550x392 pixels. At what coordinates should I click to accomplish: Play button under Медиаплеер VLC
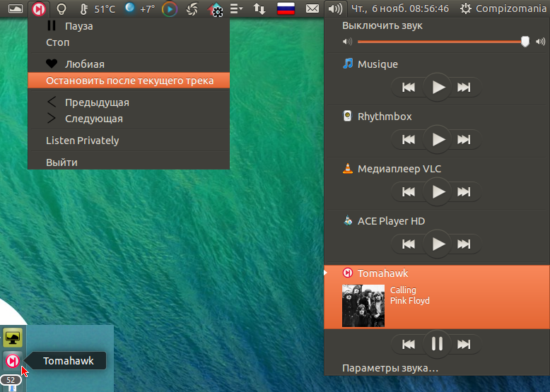coord(437,191)
